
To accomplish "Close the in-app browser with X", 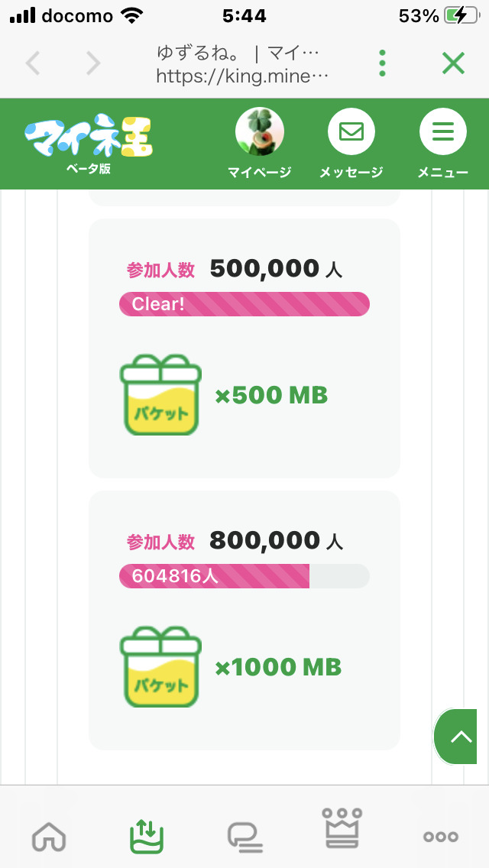I will 453,63.
